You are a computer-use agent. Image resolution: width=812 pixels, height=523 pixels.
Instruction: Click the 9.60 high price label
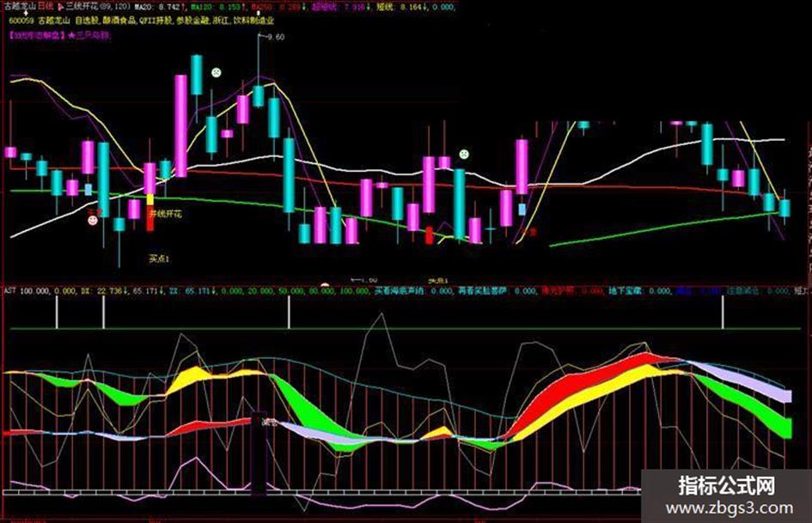coord(275,37)
